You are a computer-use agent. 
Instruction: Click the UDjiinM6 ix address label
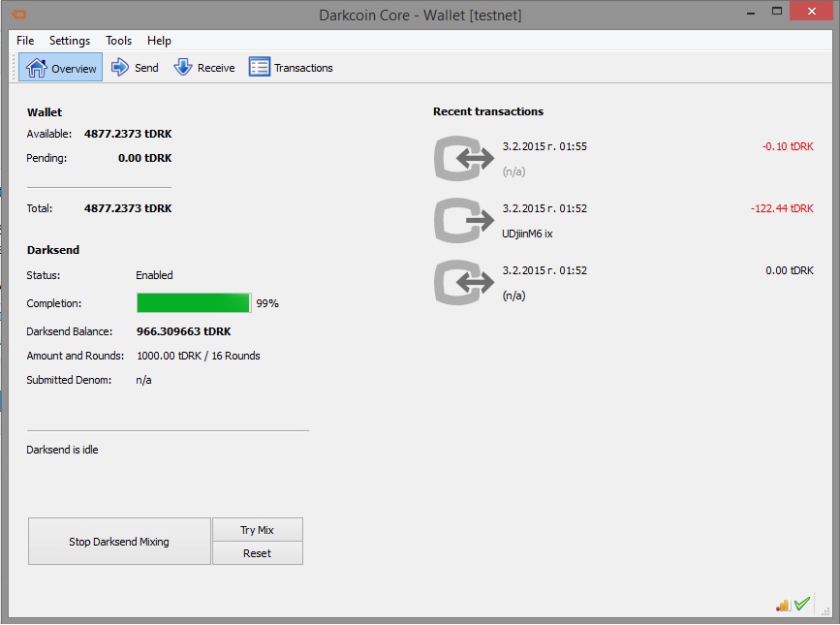(527, 234)
